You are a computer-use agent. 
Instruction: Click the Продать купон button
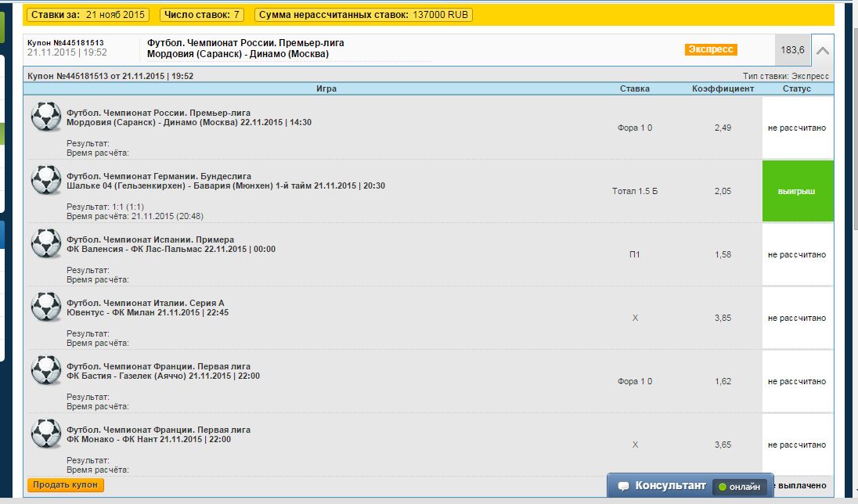(x=65, y=485)
